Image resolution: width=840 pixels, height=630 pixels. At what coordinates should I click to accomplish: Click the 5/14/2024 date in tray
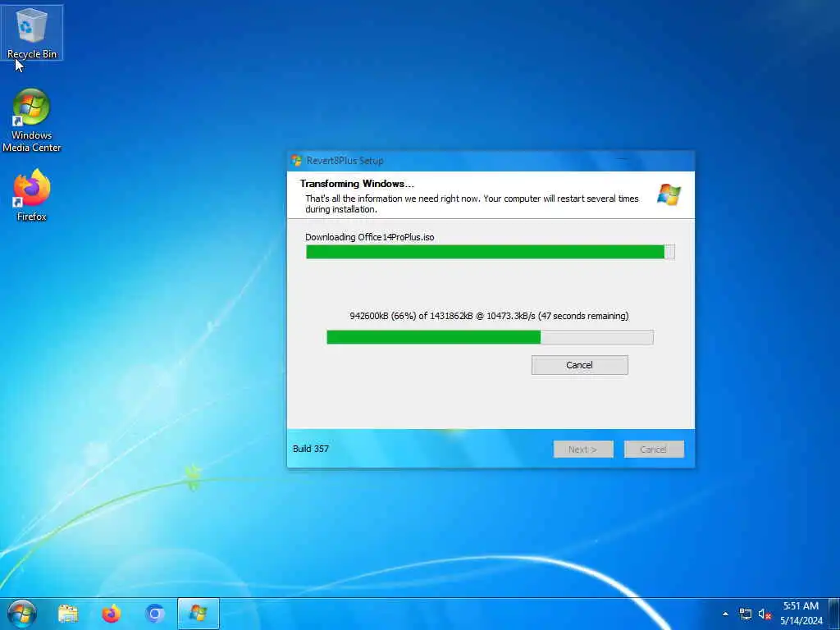[x=801, y=621]
